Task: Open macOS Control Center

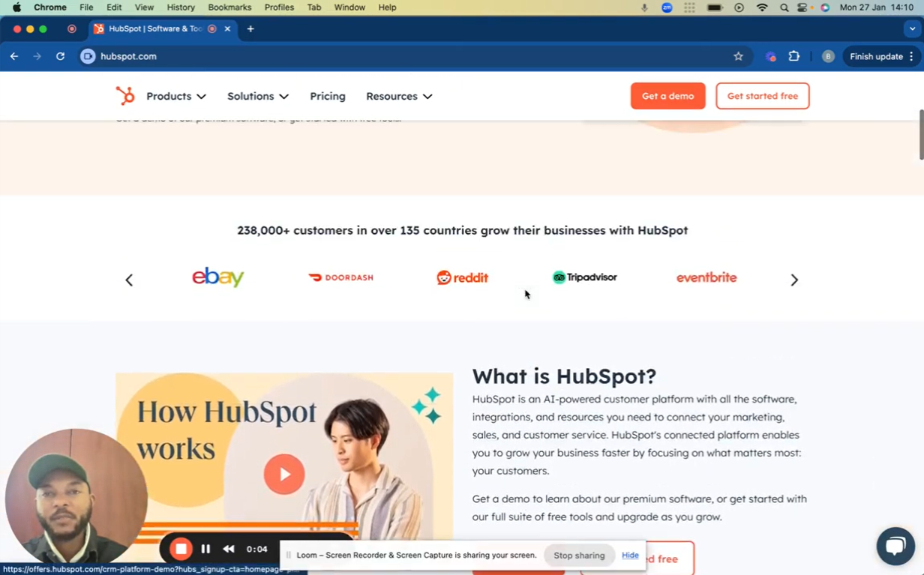Action: tap(802, 7)
